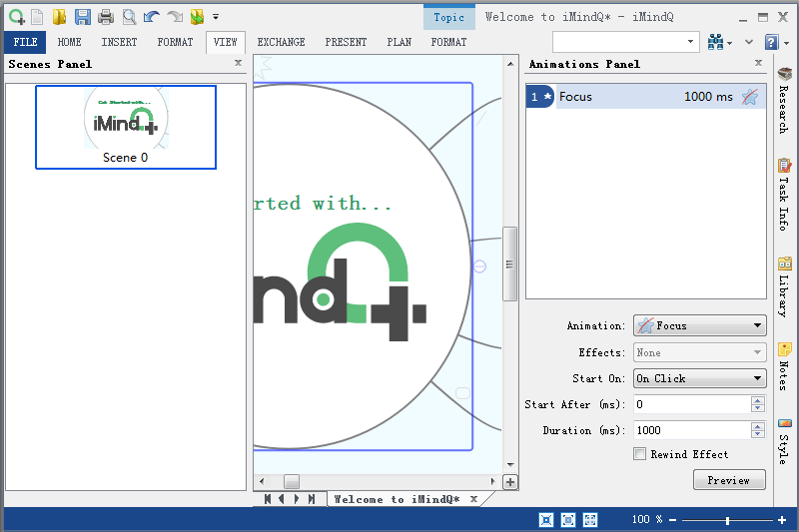Select the VIEW ribbon tab
The height and width of the screenshot is (532, 799).
click(226, 42)
